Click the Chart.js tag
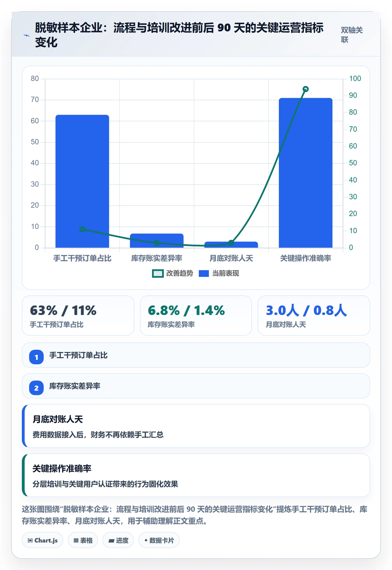This screenshot has height=570, width=392. click(x=43, y=540)
